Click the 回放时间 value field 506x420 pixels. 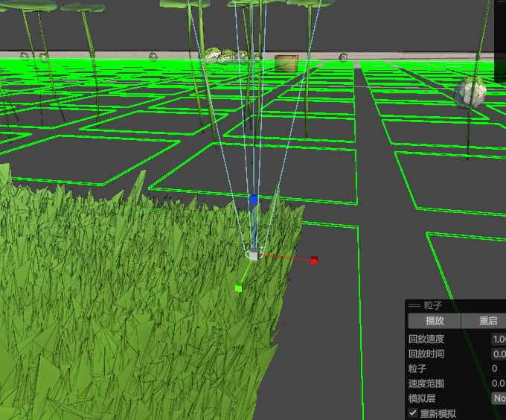point(499,354)
